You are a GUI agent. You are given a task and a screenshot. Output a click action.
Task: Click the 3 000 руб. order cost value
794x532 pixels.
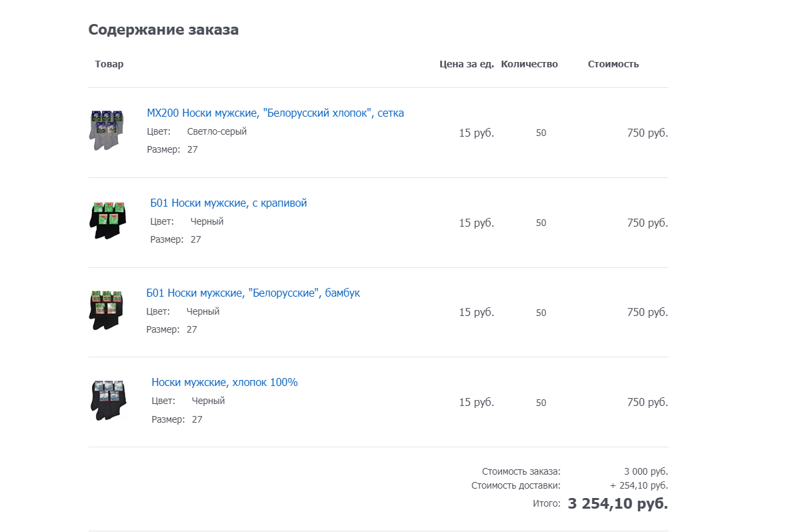645,472
